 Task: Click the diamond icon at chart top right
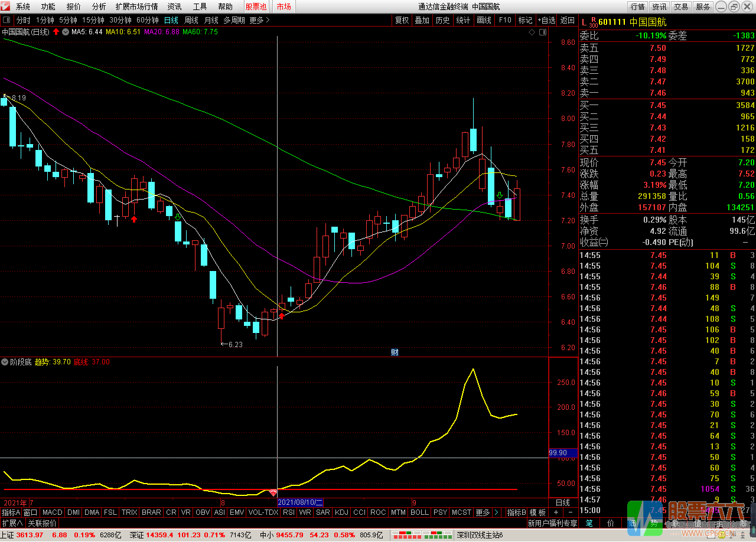[x=533, y=32]
